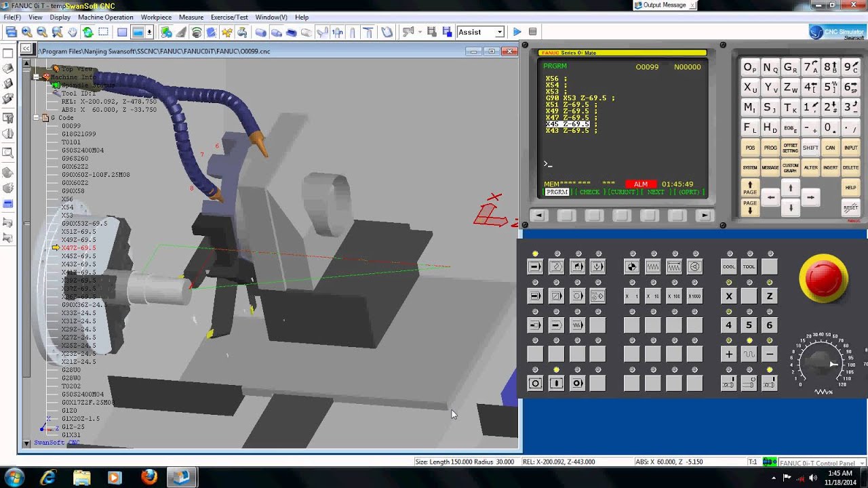Click the spindle stop key in middle
This screenshot has width=868, height=488.
point(749,384)
